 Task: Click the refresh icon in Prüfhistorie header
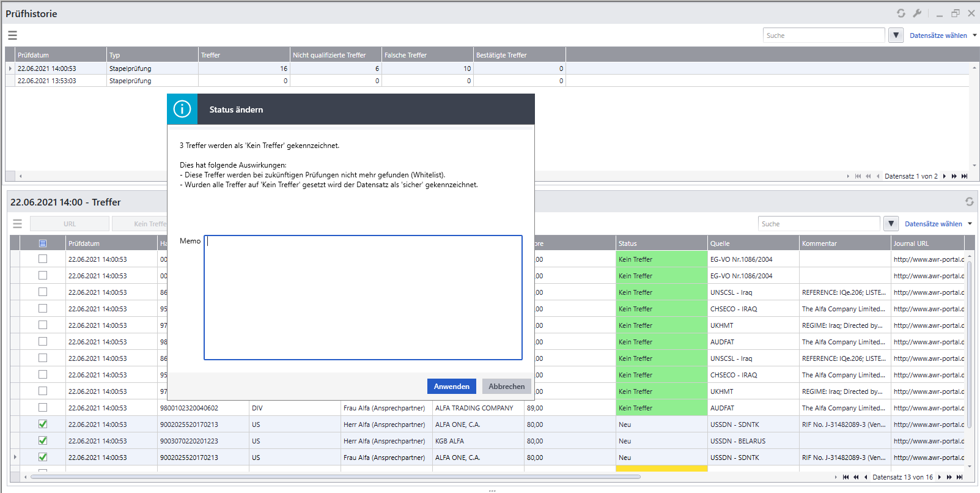point(901,13)
